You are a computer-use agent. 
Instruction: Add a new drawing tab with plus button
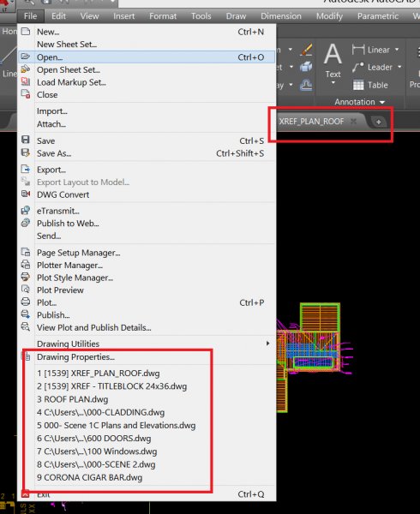(378, 122)
